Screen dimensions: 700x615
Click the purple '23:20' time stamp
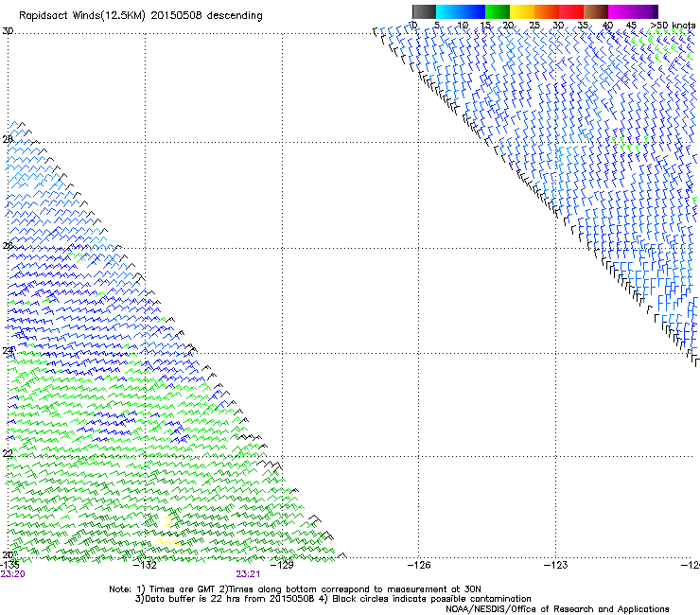pos(12,574)
